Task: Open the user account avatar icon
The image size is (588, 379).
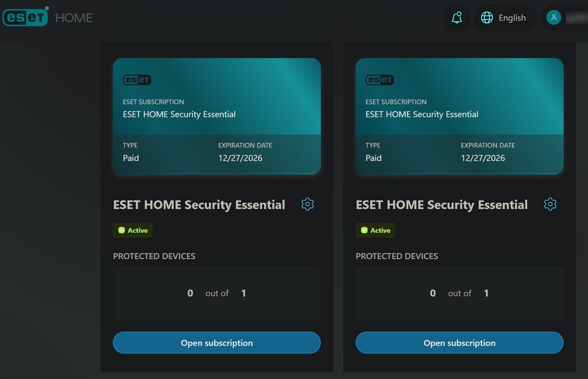Action: tap(554, 18)
